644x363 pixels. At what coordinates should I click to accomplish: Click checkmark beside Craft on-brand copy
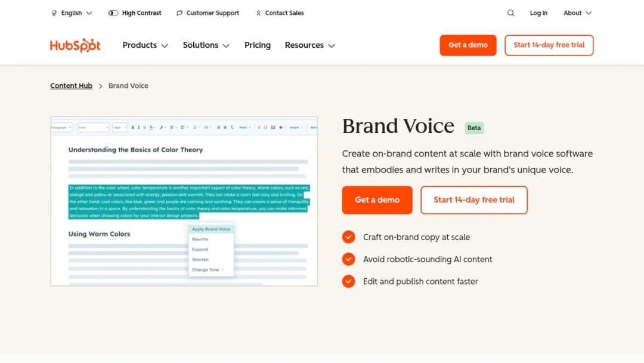click(348, 237)
